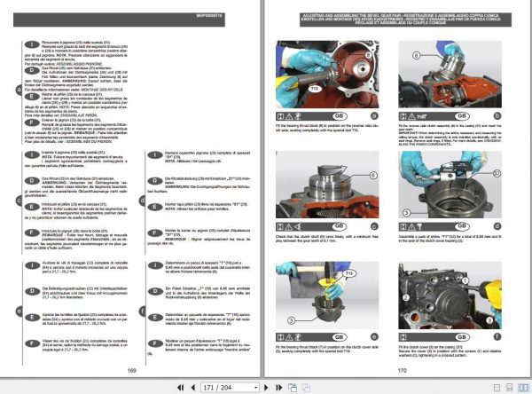Click the English caption under photo c

(x=327, y=239)
